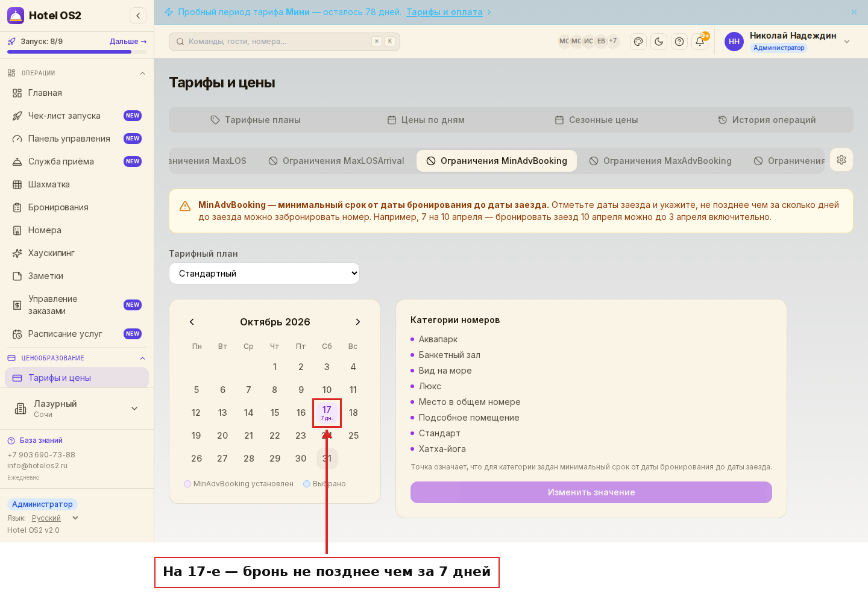868x602 pixels.
Task: Click the launch progress bar 8/9
Action: point(77,52)
